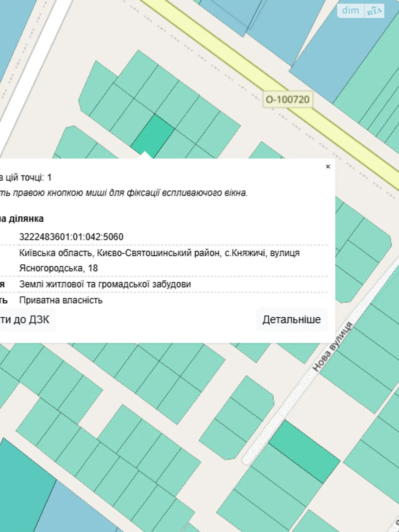Select the highlighted dark green parcel above the popup

[x=153, y=135]
